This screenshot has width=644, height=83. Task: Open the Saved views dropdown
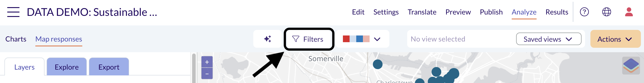point(549,39)
